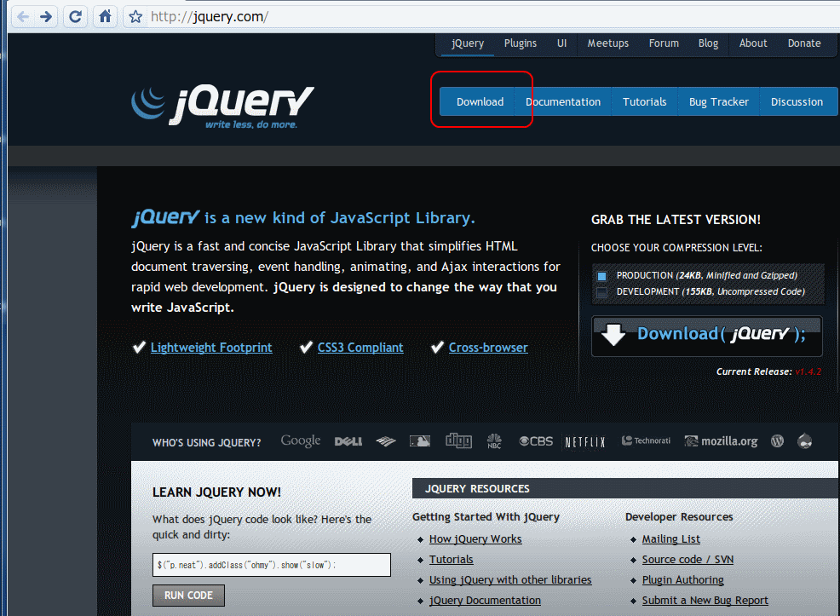Open the Bug Tracker menu item
This screenshot has height=616, width=840.
coord(719,101)
